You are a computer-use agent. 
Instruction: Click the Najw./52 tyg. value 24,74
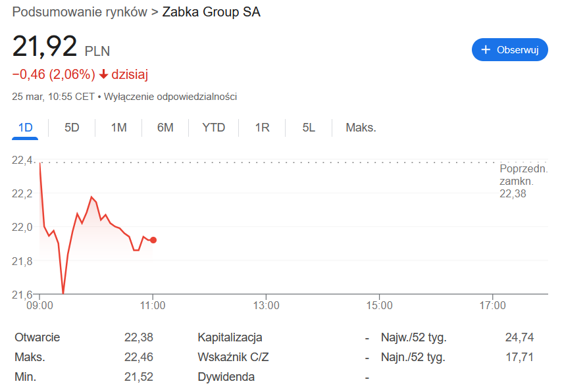click(x=519, y=337)
